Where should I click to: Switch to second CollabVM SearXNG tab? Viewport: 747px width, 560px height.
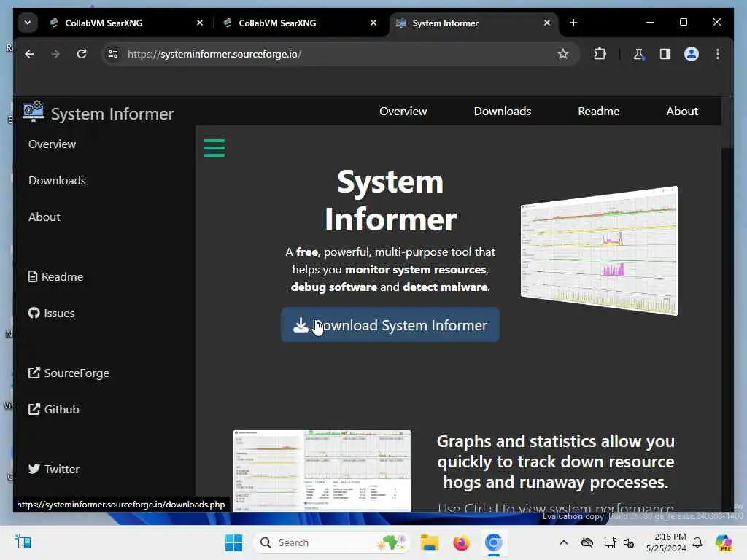[x=300, y=23]
